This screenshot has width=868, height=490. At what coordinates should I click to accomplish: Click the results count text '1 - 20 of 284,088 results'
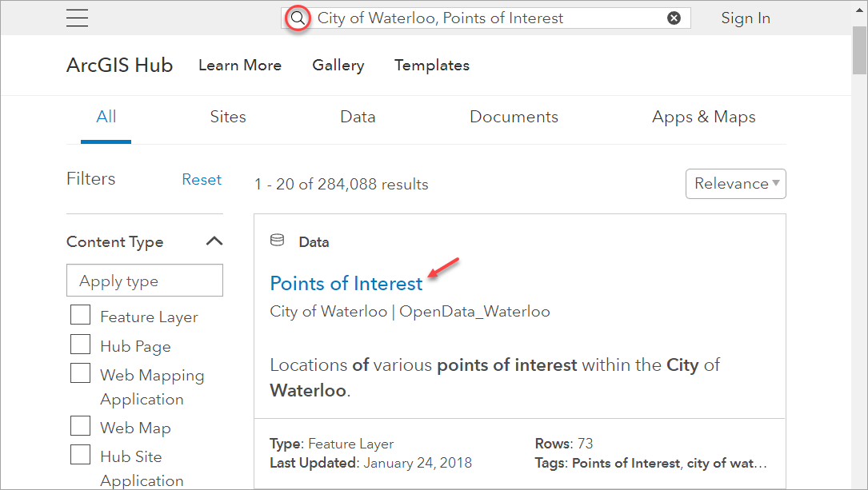tap(341, 184)
